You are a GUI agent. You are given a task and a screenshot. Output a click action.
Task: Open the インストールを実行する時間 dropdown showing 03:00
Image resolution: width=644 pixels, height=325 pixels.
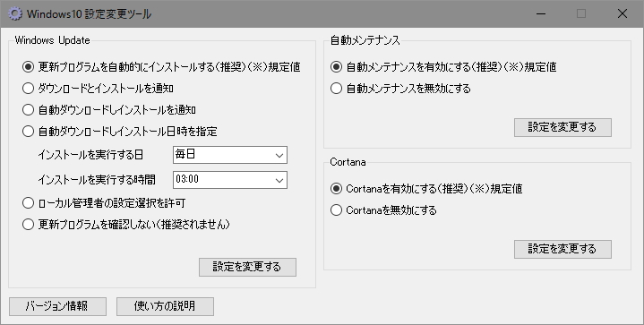click(230, 180)
